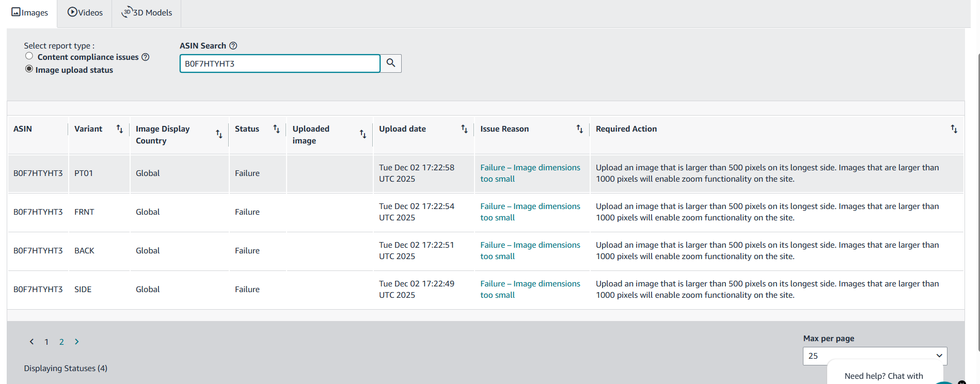Go to previous page chevron
980x384 pixels.
31,342
